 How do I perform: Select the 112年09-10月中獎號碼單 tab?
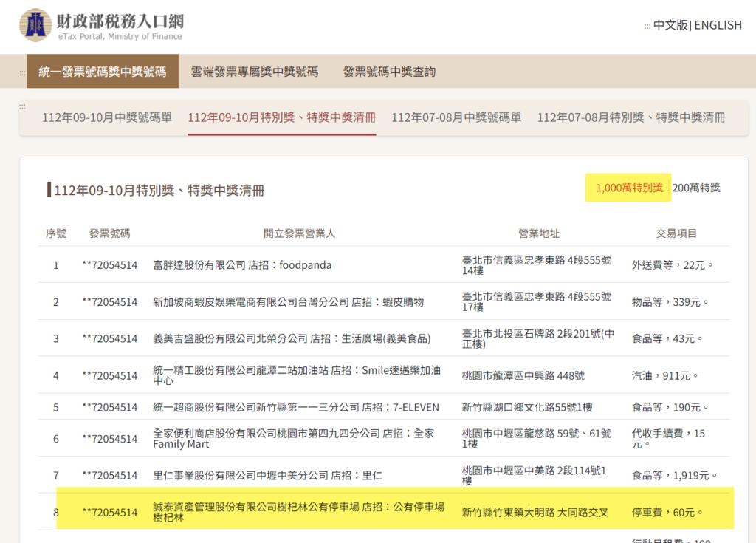tap(107, 117)
